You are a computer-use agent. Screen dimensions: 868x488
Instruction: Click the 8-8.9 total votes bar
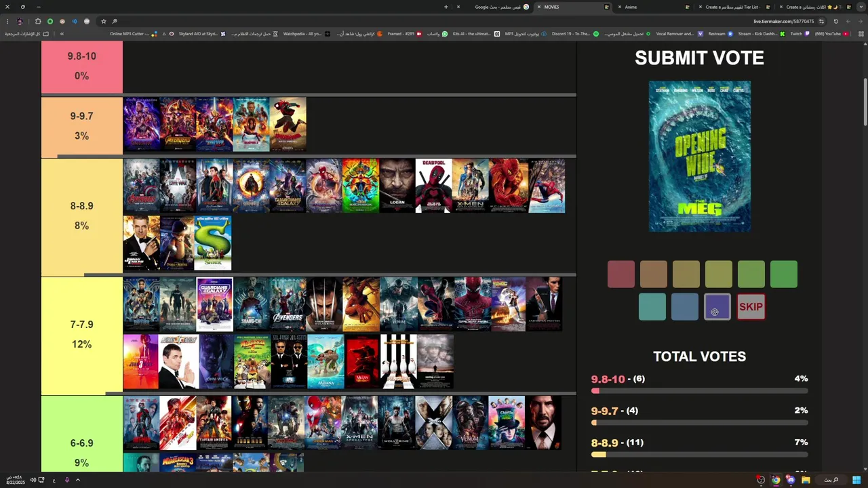(x=700, y=455)
